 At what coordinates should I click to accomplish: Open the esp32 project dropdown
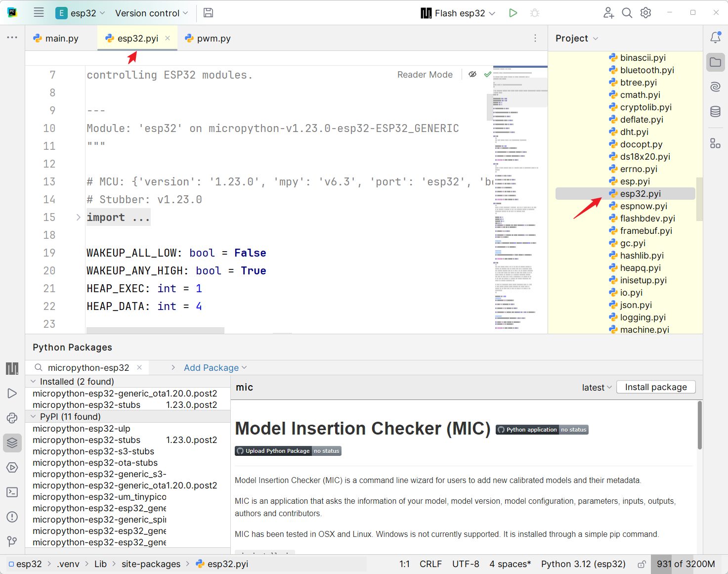pyautogui.click(x=81, y=13)
